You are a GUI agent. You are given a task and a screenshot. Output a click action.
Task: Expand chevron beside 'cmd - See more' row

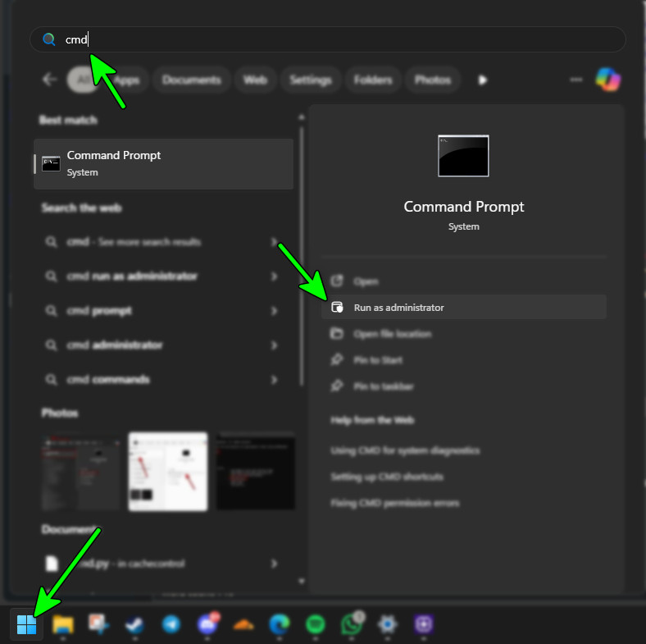(274, 242)
